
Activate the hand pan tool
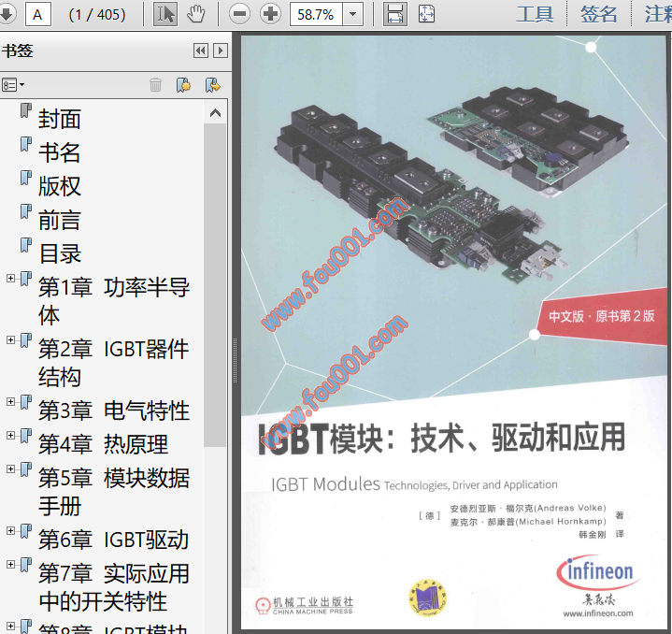(x=196, y=15)
